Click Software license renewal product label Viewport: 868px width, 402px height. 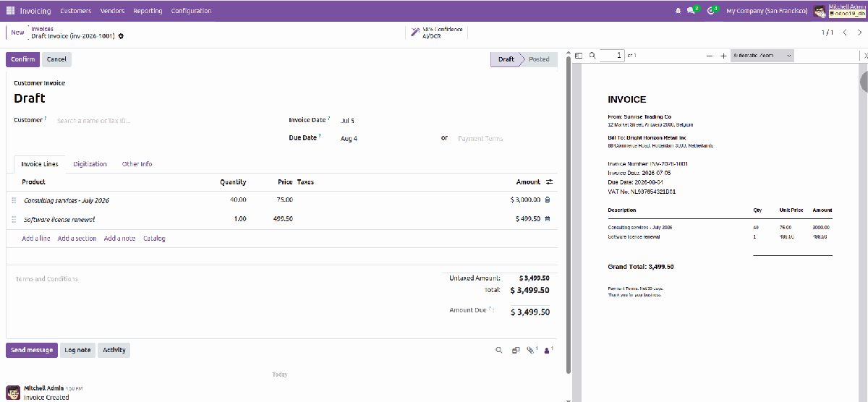[x=59, y=219]
